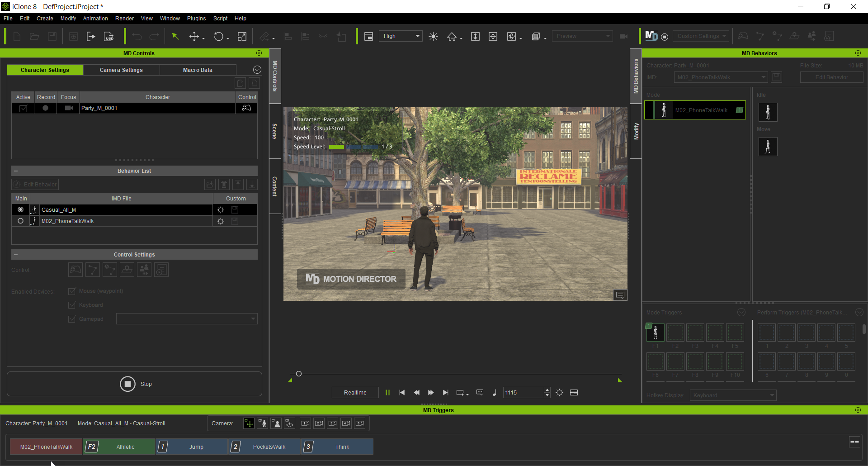Image resolution: width=868 pixels, height=466 pixels.
Task: Click the MD record circle icon
Action: coord(665,37)
